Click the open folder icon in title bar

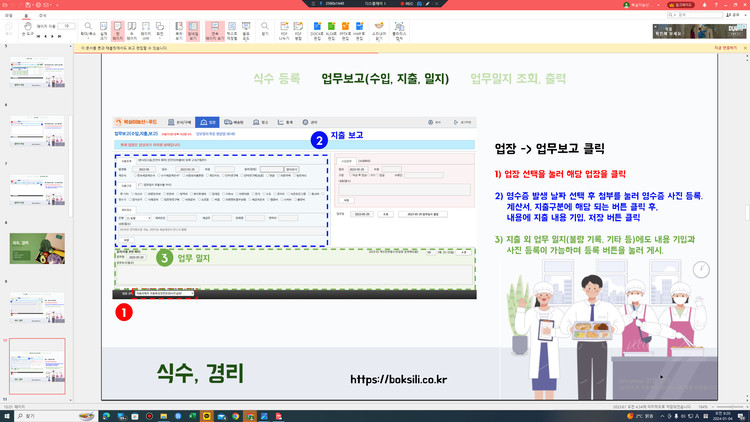coord(5,5)
